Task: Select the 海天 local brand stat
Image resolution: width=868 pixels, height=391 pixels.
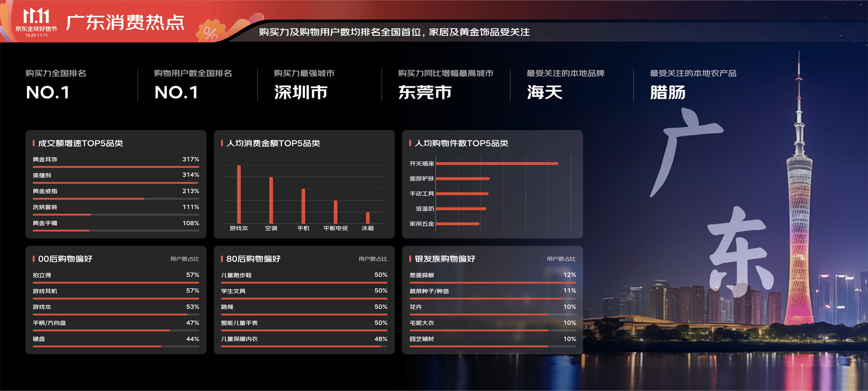Action: [x=544, y=92]
